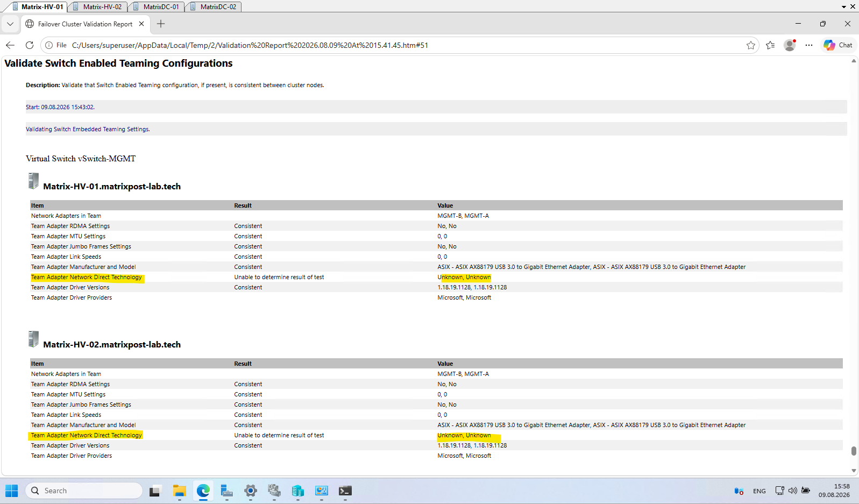Click 'Team Adapter MTU Settings' in Matrix-HV-01 table

pos(68,237)
